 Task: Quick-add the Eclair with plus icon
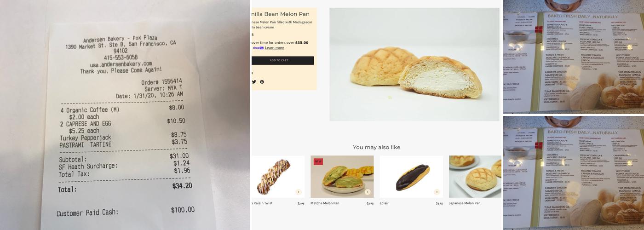click(437, 192)
